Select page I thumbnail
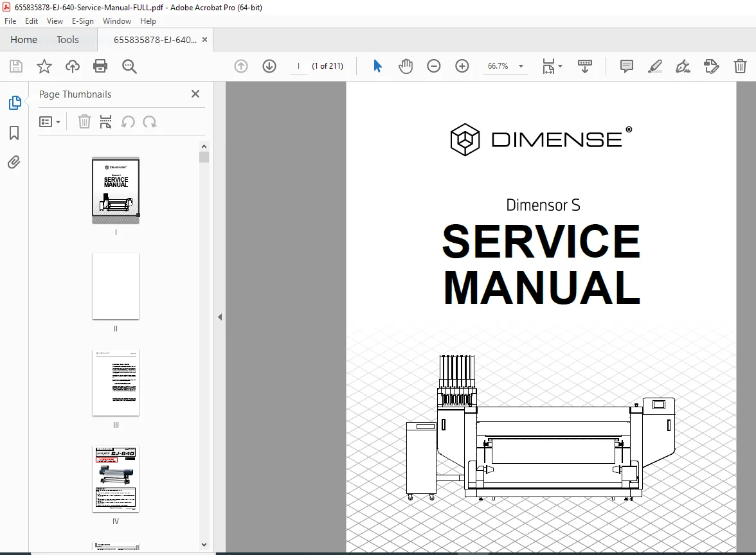The height and width of the screenshot is (555, 756). tap(116, 190)
